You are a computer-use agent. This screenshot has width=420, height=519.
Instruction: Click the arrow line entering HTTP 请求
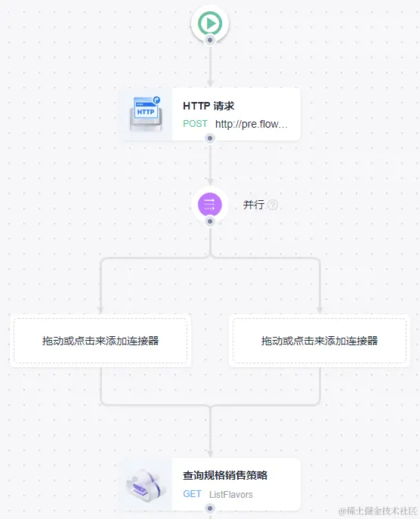[x=210, y=66]
